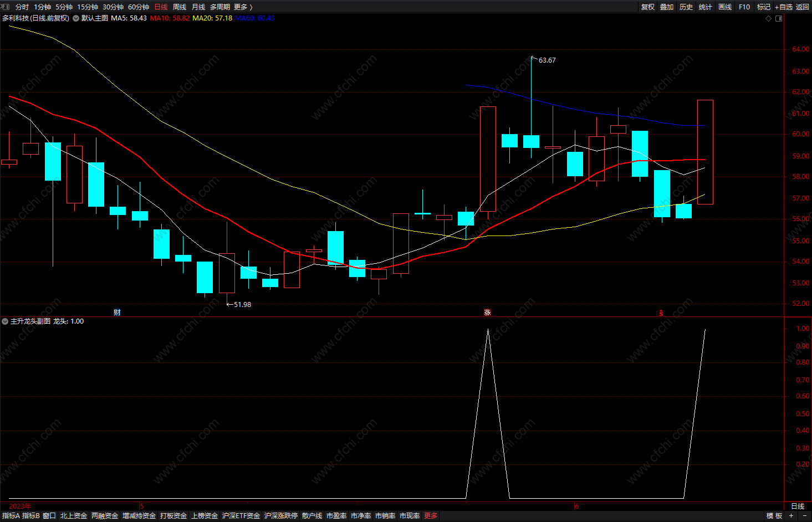Image resolution: width=812 pixels, height=522 pixels.
Task: Select the 上榜资金 indicator
Action: click(205, 516)
